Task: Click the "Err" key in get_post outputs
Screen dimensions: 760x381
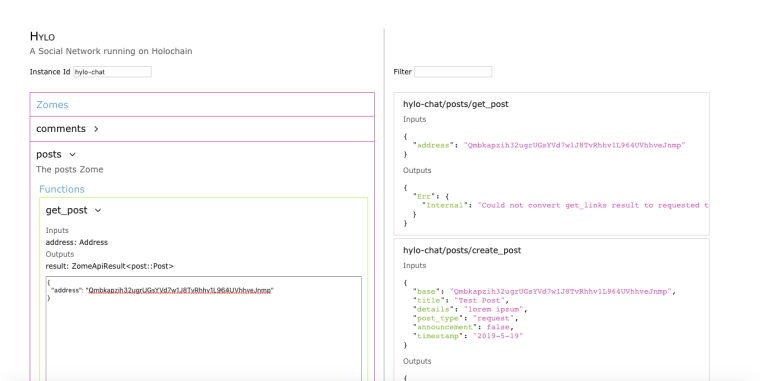Action: (x=424, y=196)
